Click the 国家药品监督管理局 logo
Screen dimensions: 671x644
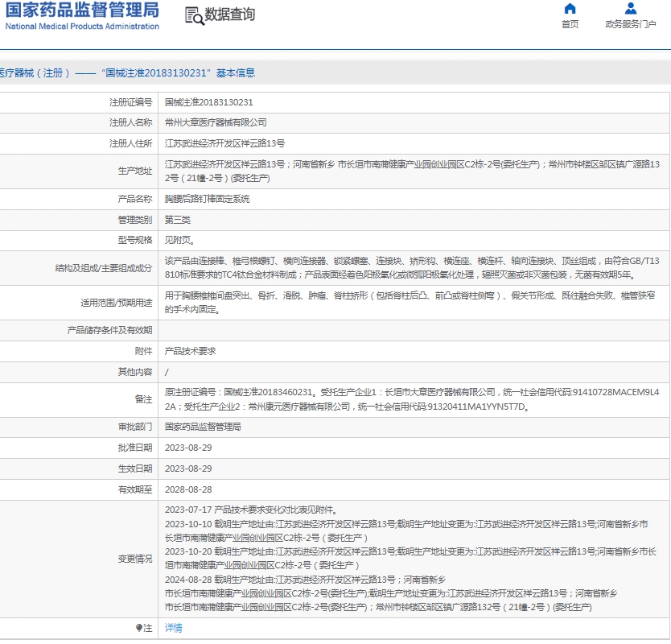coord(81,16)
